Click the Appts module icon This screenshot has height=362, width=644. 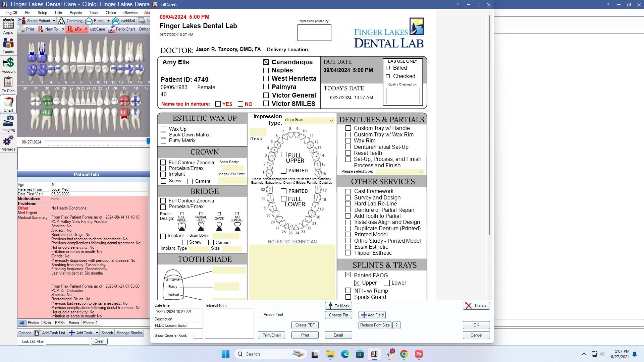click(x=8, y=26)
